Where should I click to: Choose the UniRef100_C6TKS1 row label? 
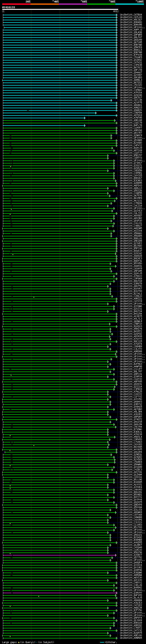pos(131,63)
